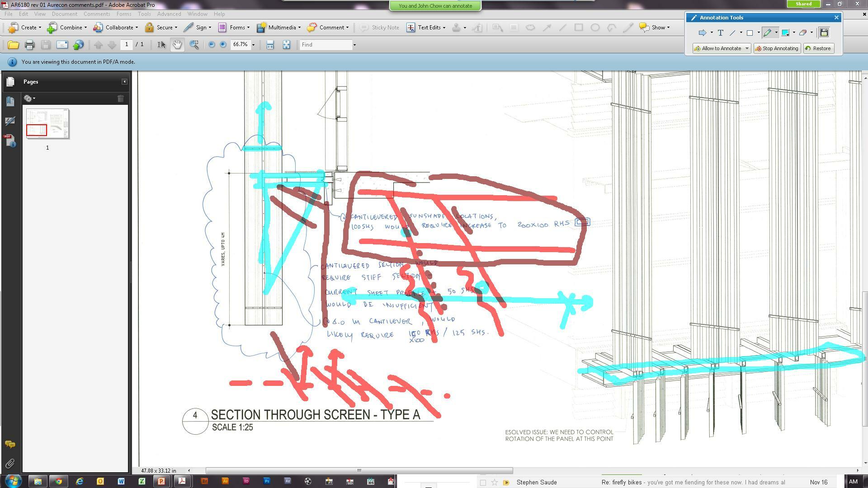Screen dimensions: 868x488
Task: Click the Windows Start button
Action: click(x=13, y=481)
